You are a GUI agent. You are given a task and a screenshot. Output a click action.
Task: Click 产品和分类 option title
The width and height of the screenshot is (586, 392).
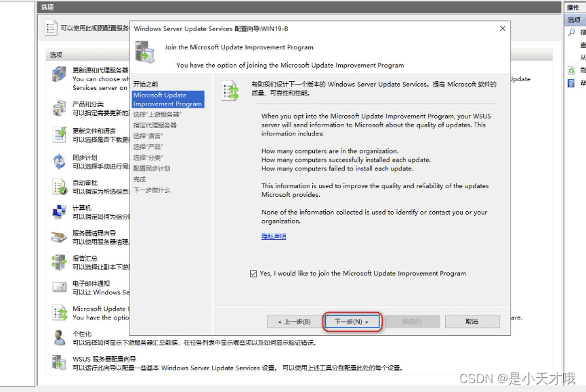pyautogui.click(x=88, y=104)
